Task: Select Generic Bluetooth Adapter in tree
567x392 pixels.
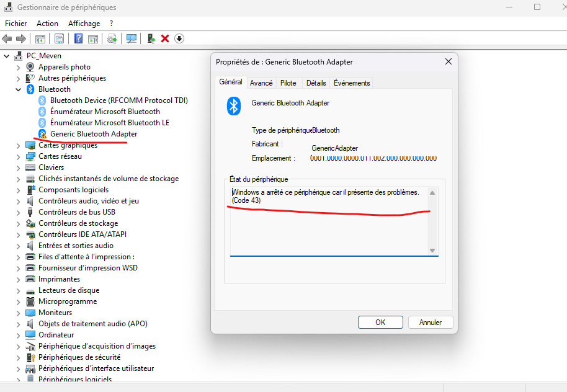Action: click(x=94, y=134)
